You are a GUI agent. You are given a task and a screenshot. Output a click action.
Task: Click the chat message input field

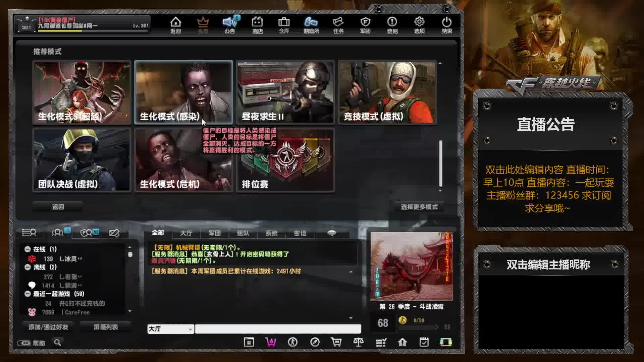pos(278,329)
